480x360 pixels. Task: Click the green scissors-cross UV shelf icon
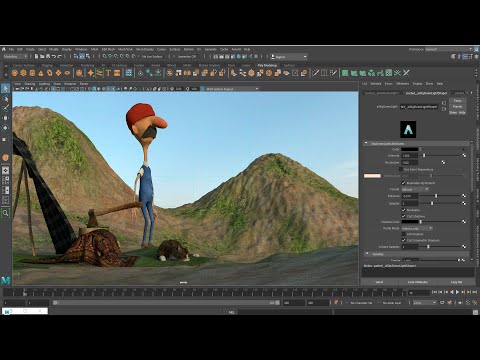coord(397,73)
